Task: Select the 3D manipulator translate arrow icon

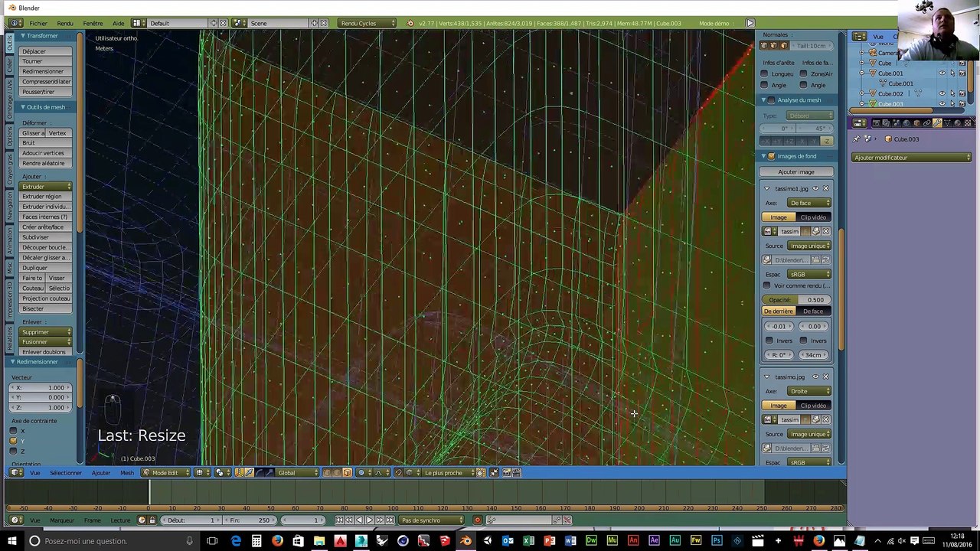Action: tap(250, 472)
